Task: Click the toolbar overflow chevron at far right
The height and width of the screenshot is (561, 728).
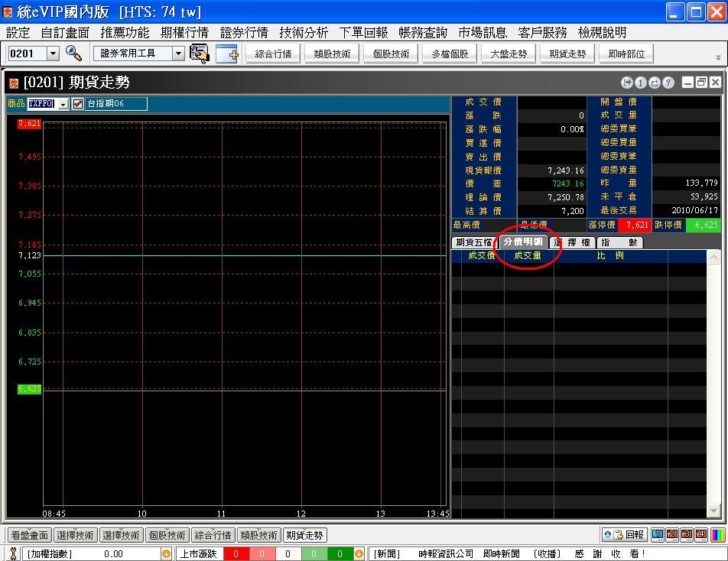Action: [718, 57]
